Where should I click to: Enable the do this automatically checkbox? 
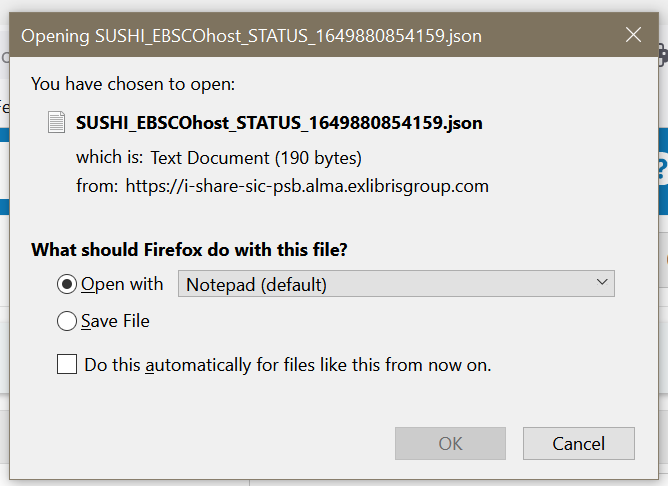point(67,364)
